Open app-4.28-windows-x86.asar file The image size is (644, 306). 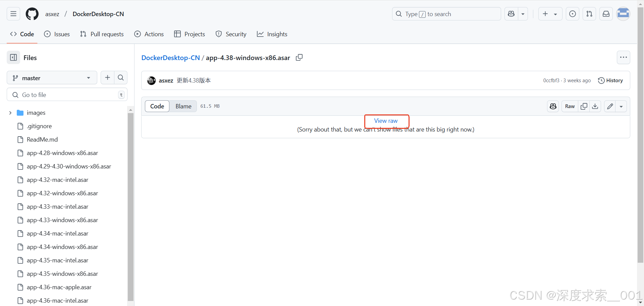[x=62, y=153]
